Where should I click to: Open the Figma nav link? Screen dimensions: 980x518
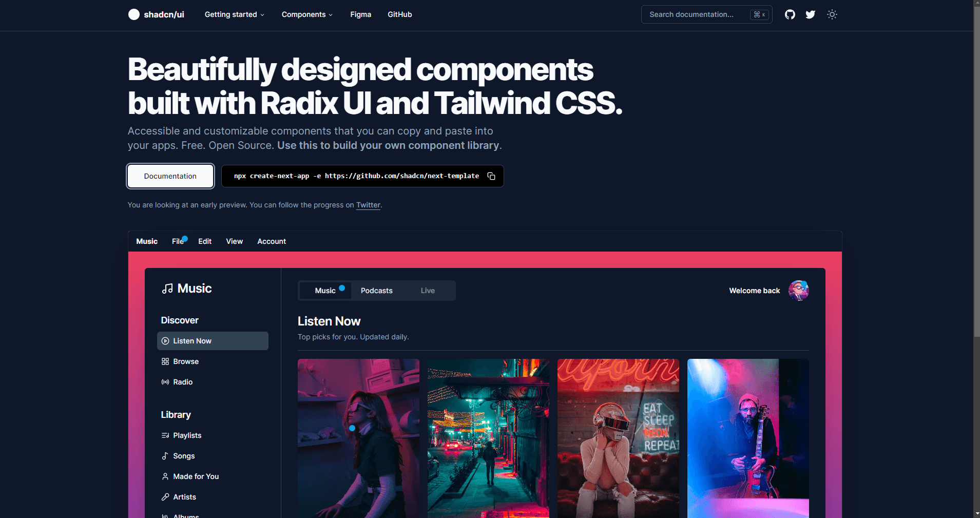[361, 14]
